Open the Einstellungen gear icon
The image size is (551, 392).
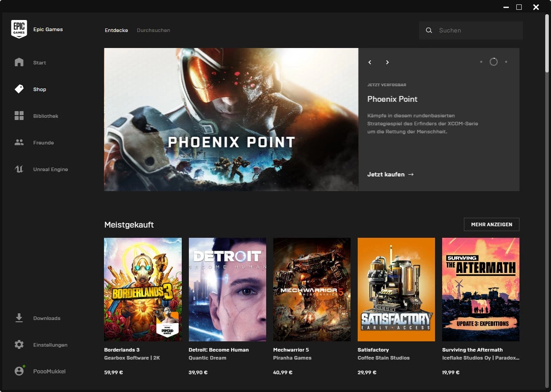[x=19, y=344]
